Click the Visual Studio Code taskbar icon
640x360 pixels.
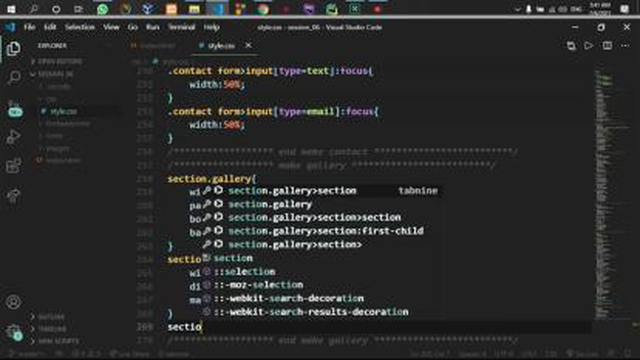[x=217, y=9]
